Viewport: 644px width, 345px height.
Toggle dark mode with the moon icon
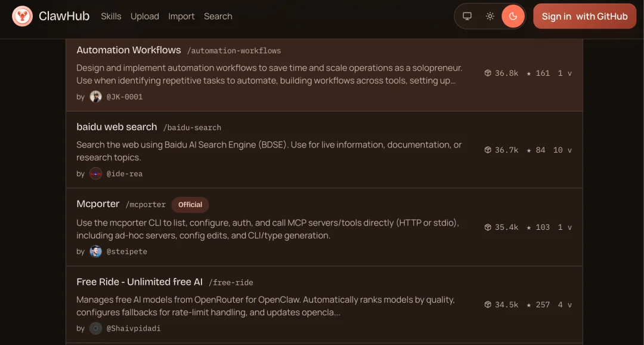(512, 16)
